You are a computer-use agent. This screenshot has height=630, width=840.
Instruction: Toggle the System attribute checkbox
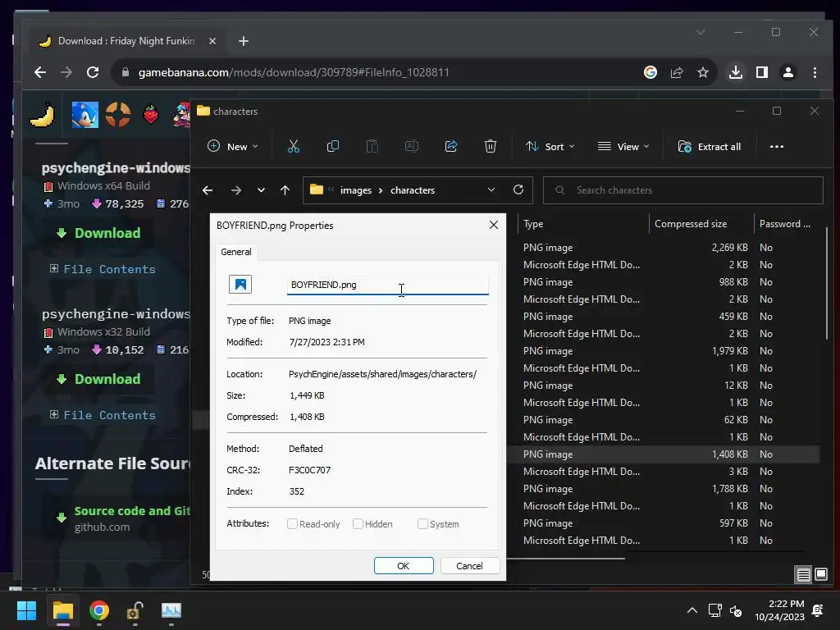click(422, 524)
